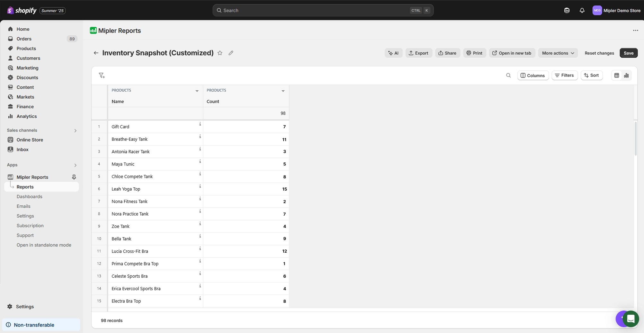
Task: Favorite the report with star icon
Action: 220,53
